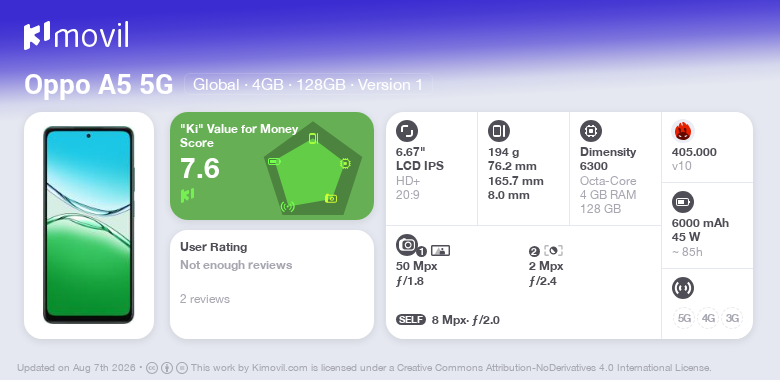The height and width of the screenshot is (380, 780).
Task: Click the screen size display icon
Action: tap(407, 131)
